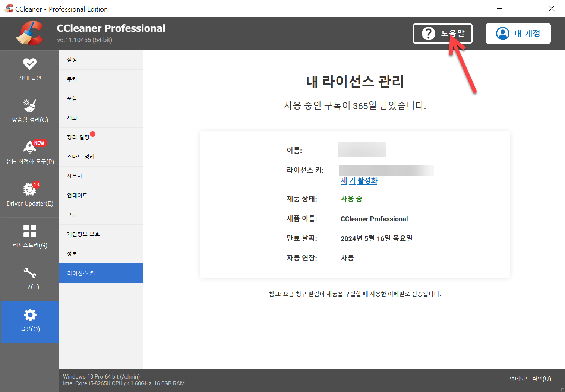Click Windows 10 Pro 64-bit status text
The width and height of the screenshot is (565, 392).
101,377
